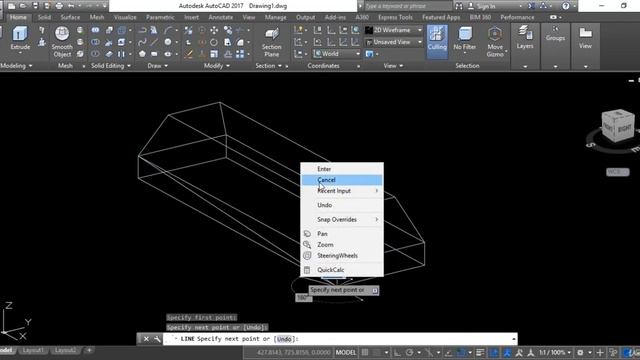
Task: Click the WCS label below ViewCube
Action: click(x=617, y=172)
